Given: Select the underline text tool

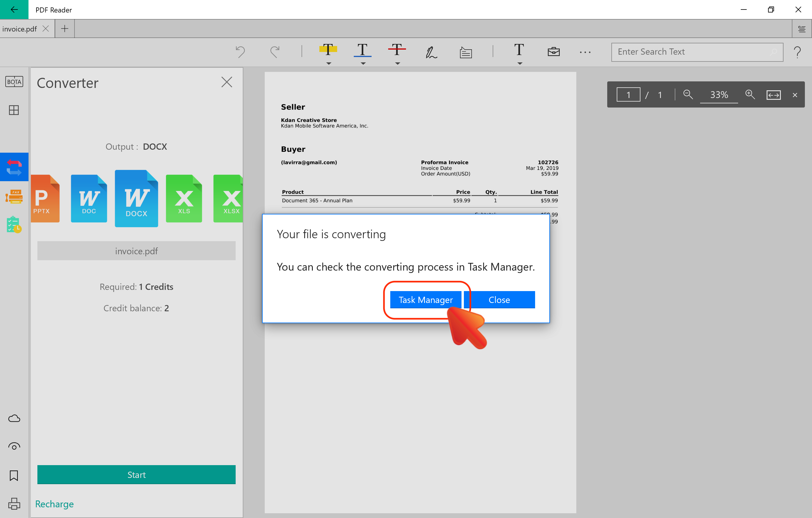Looking at the screenshot, I should [x=362, y=50].
